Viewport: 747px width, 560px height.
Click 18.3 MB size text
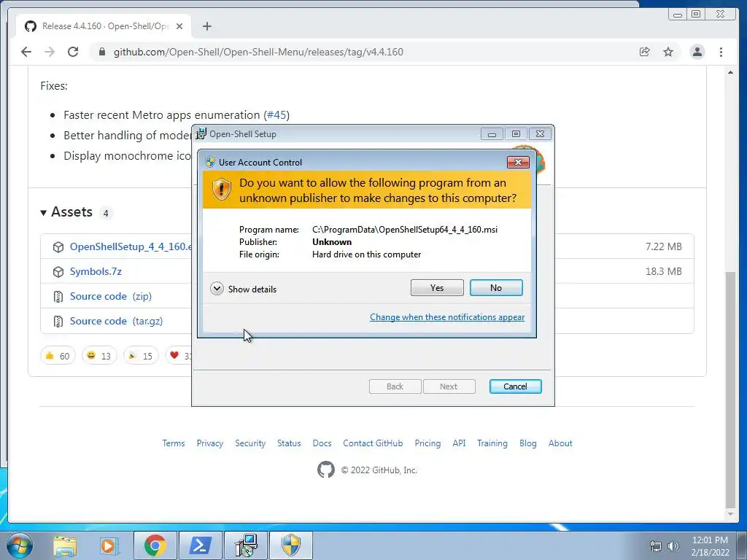664,271
